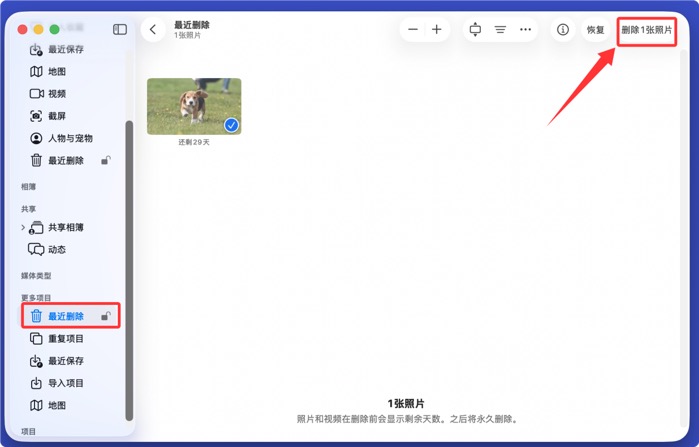Screen dimensions: 699x447
Task: Show photo info with the i icon
Action: pyautogui.click(x=563, y=30)
